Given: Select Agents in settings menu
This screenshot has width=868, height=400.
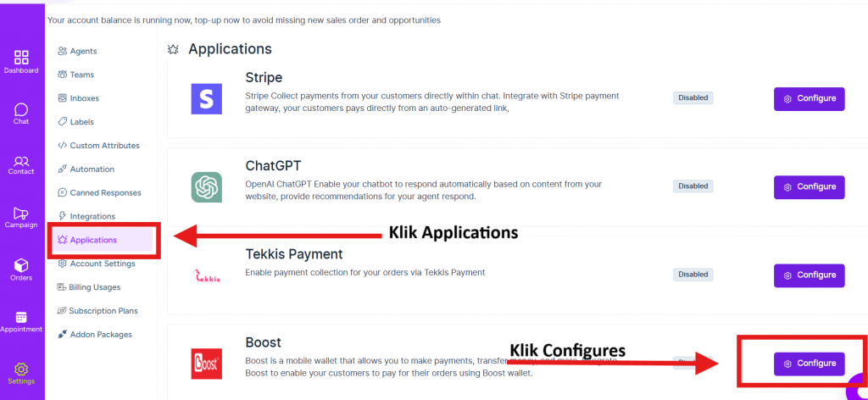Looking at the screenshot, I should point(82,51).
